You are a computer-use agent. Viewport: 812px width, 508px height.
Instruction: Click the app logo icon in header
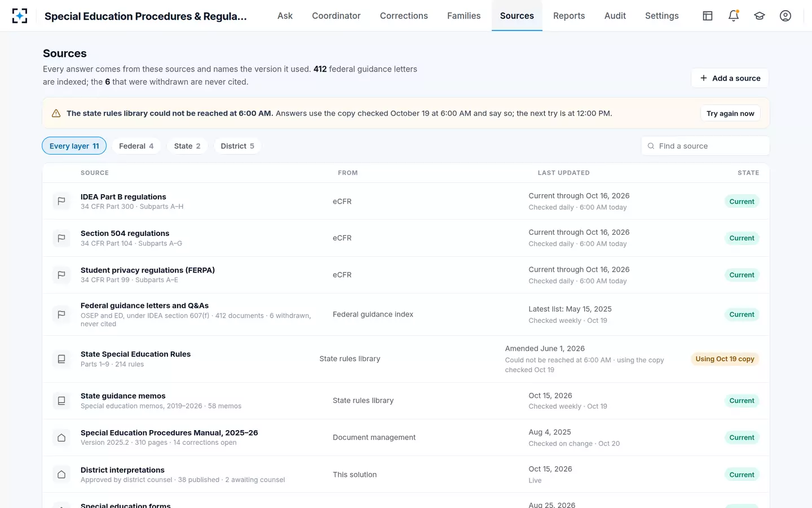click(20, 16)
